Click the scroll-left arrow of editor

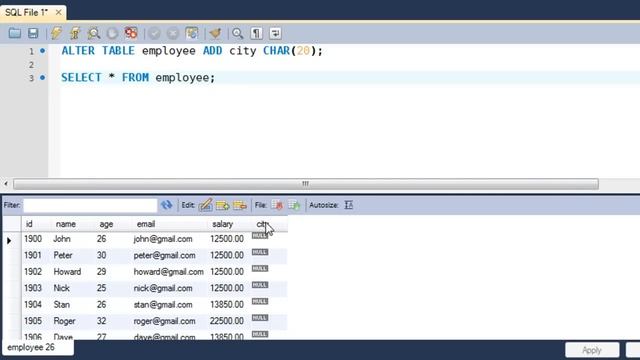[x=6, y=184]
